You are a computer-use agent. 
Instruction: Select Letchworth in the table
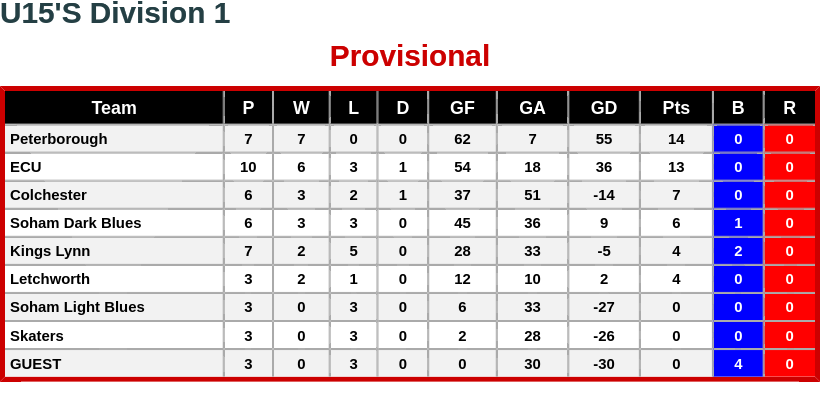(50, 279)
